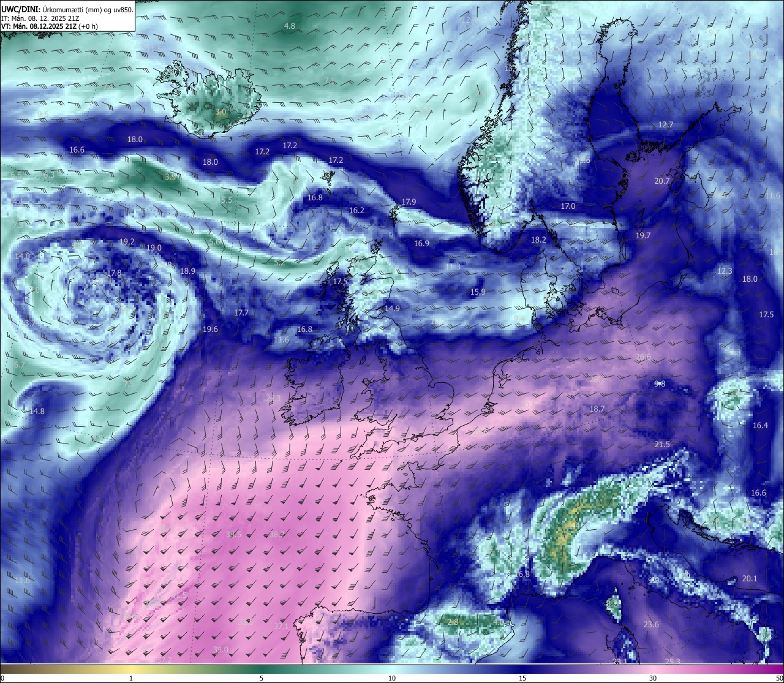Click the 3.0 value over Iceland

pos(221,113)
